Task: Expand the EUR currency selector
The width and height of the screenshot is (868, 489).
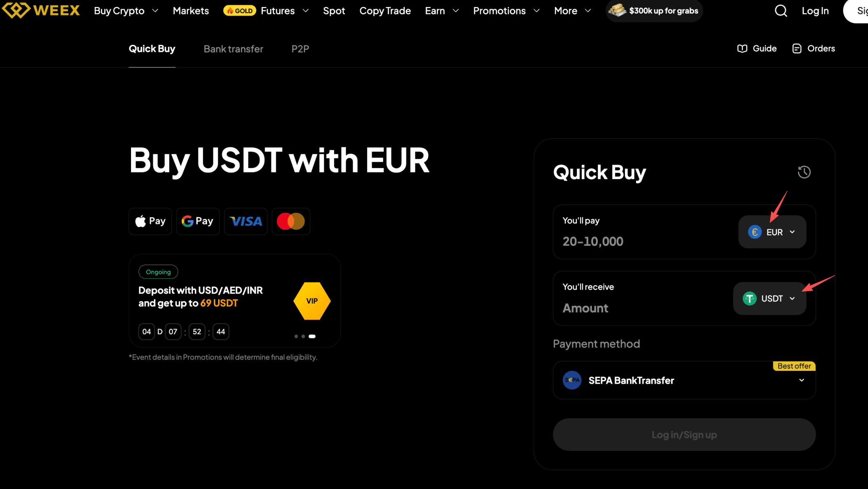Action: (772, 232)
